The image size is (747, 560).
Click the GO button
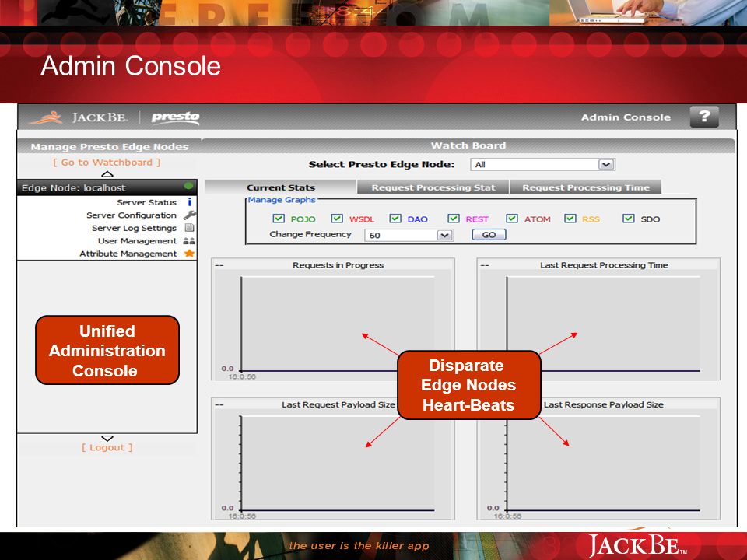pos(489,235)
